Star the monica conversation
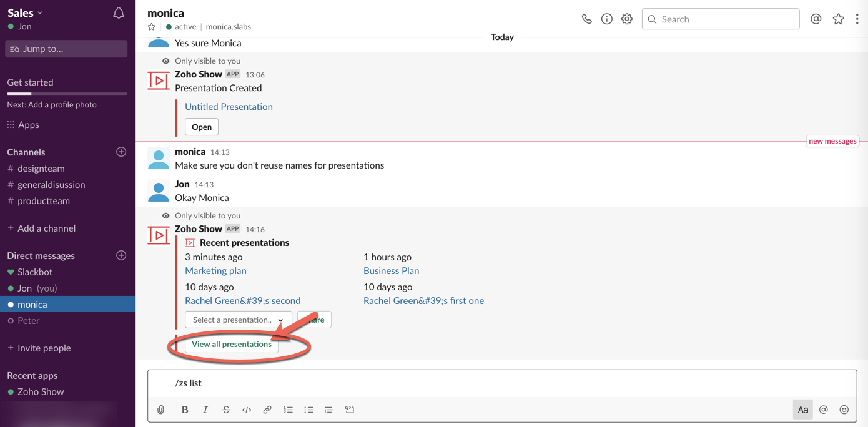The height and width of the screenshot is (427, 868). (x=151, y=27)
